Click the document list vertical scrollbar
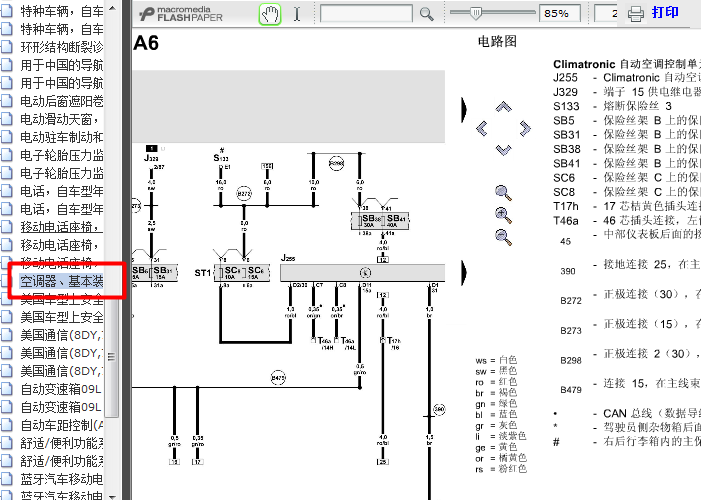This screenshot has width=701, height=500. (x=112, y=250)
